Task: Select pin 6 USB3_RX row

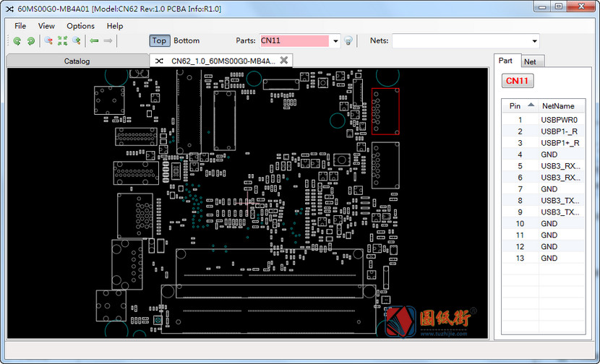Action: click(x=544, y=178)
